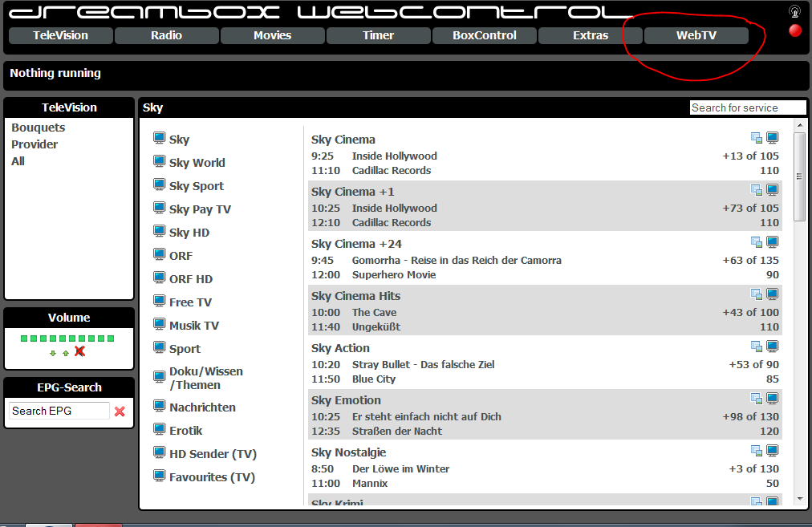The height and width of the screenshot is (527, 812).
Task: Click the channel list scrollbar down arrow
Action: coord(800,499)
